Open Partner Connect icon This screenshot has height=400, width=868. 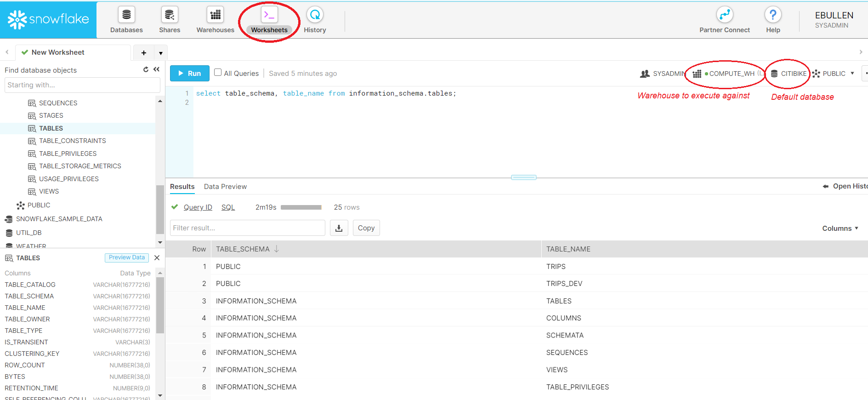tap(725, 15)
